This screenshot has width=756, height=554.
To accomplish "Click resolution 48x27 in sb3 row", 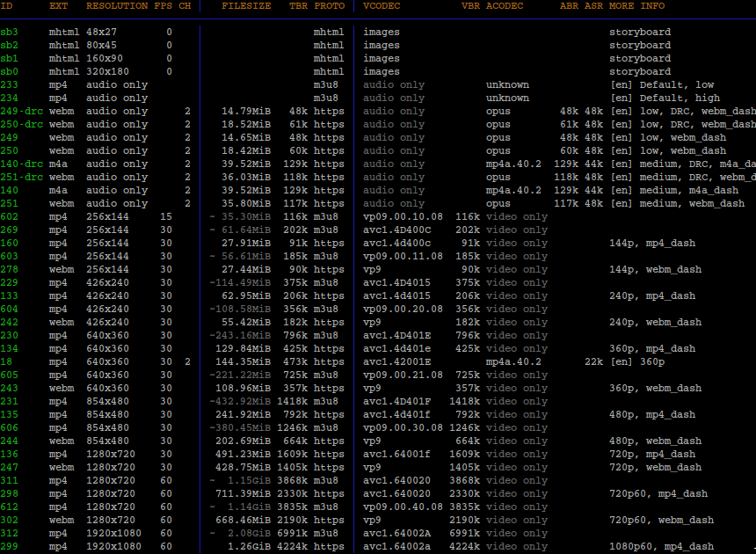I will [x=101, y=32].
